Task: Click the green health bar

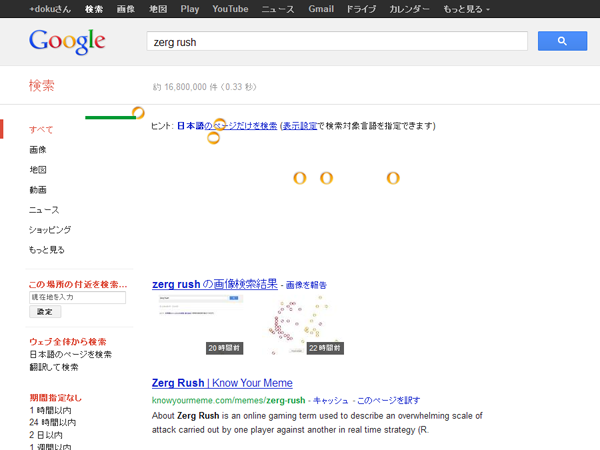Action: (110, 117)
